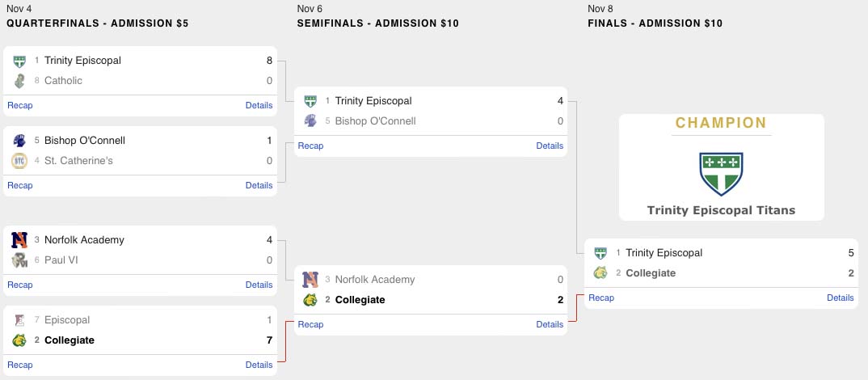The width and height of the screenshot is (868, 380).
Task: Open Details for Bishop O'Connell vs St. Catherine's
Action: point(259,185)
